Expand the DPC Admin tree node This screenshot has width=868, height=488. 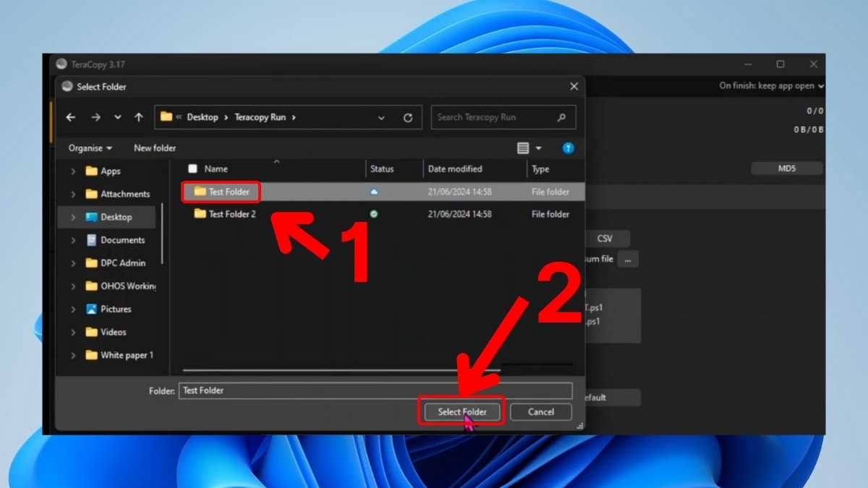coord(73,263)
